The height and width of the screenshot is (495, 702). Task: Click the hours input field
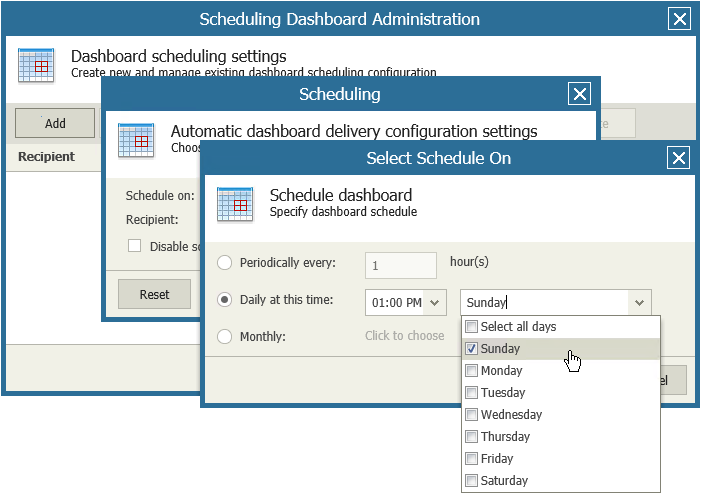point(400,266)
